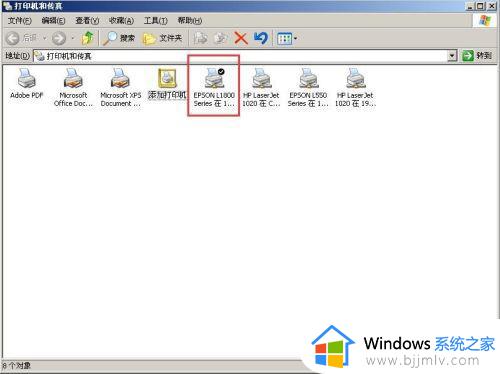The image size is (500, 374).
Task: Click the 文件夹 folders button
Action: point(162,39)
